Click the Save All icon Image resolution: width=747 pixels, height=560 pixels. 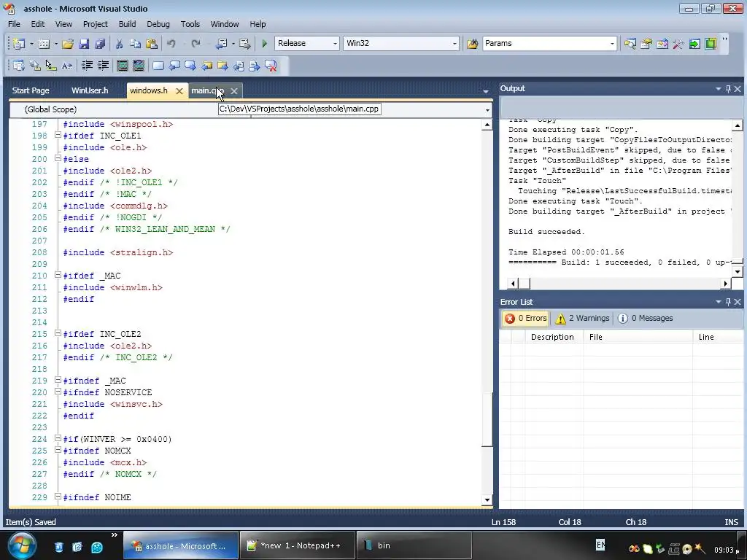point(99,44)
